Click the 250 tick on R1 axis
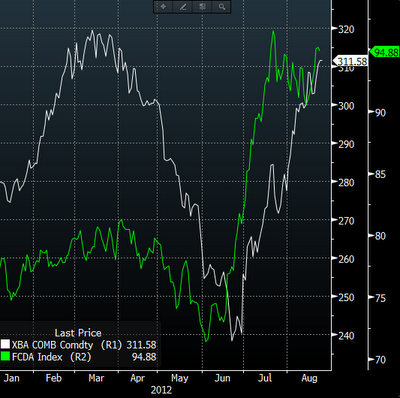The image size is (400, 398). [346, 297]
